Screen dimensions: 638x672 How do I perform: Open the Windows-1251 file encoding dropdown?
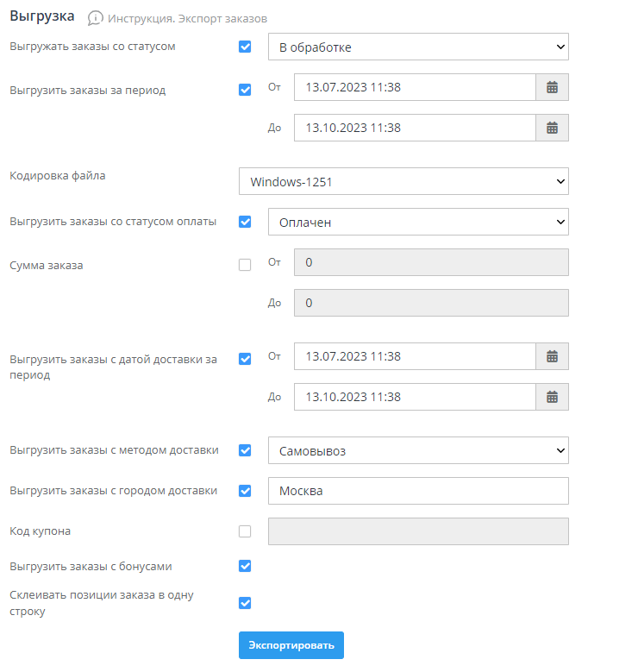[x=403, y=182]
